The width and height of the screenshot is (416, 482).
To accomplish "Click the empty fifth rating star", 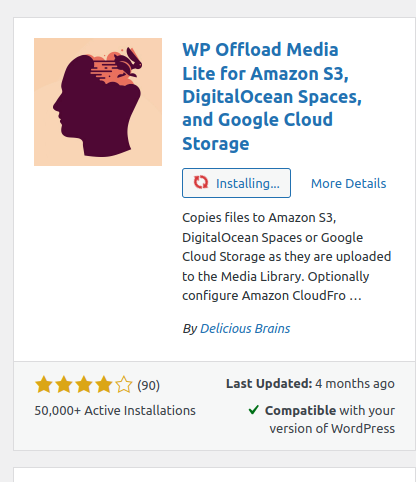I will [124, 385].
